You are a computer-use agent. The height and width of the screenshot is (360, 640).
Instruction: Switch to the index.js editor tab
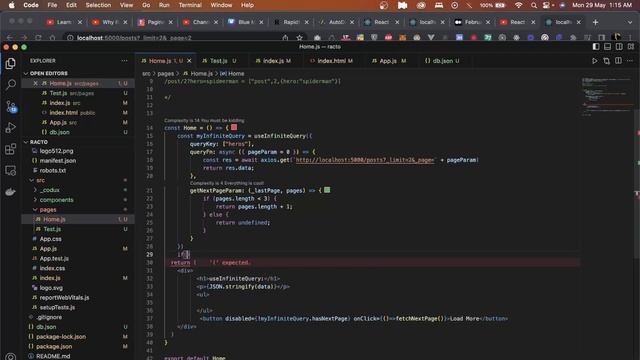pos(273,61)
